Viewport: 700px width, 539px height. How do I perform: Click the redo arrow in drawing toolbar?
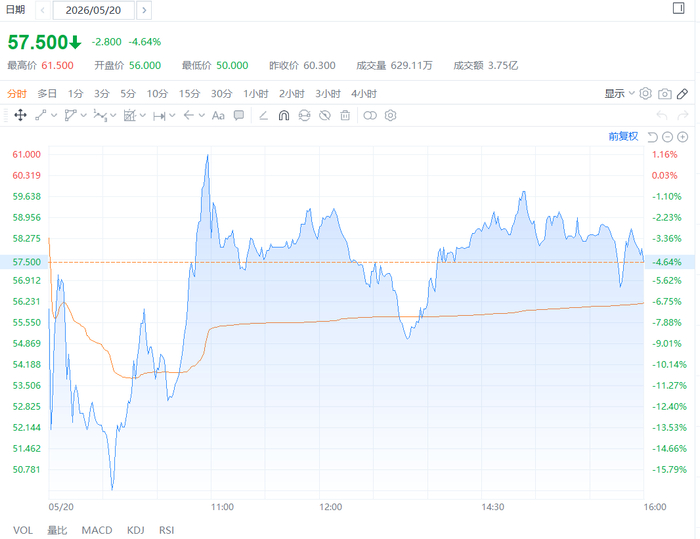point(683,116)
